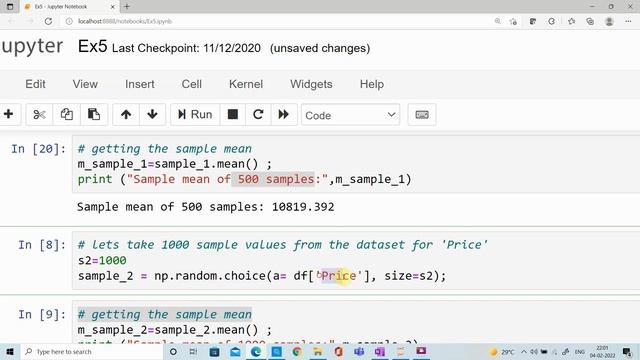This screenshot has width=640, height=360.
Task: Open Google Chrome on taskbar
Action: (x=297, y=351)
